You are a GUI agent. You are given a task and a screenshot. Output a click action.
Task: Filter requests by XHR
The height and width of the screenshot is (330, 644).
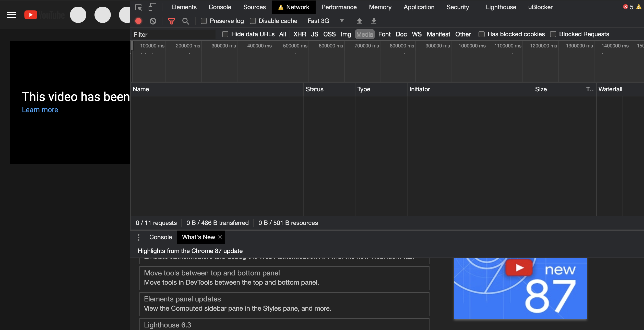300,34
